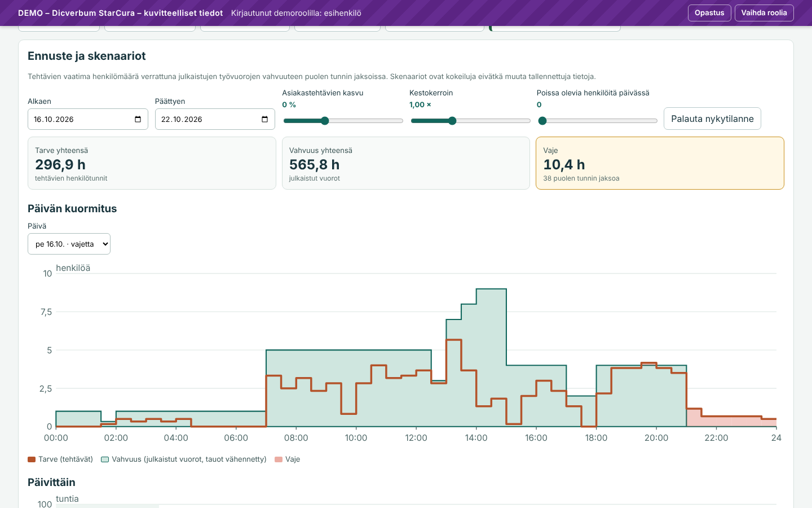Click the Vahvuus legend color swatch
812x508 pixels.
(x=105, y=459)
